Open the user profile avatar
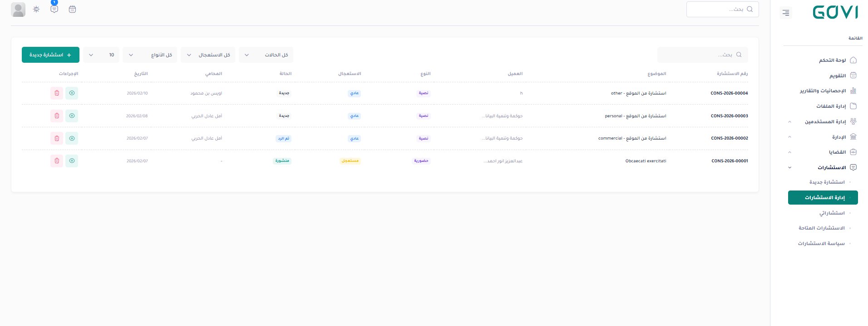This screenshot has height=326, width=868. (x=18, y=10)
